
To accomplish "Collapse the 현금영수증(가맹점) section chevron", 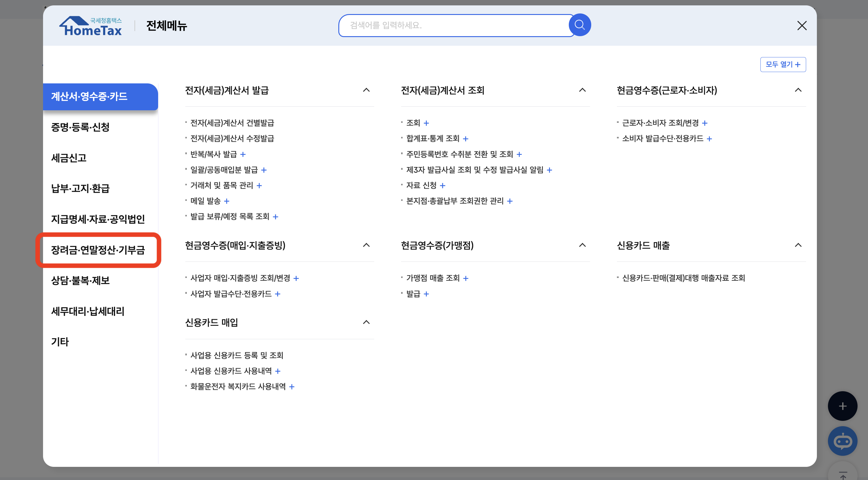I will click(582, 245).
